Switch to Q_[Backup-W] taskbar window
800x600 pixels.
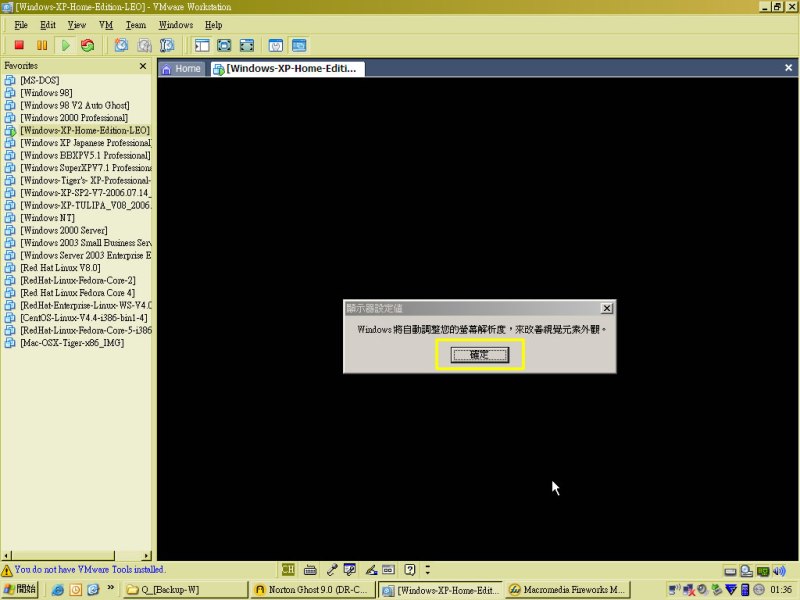coord(186,590)
